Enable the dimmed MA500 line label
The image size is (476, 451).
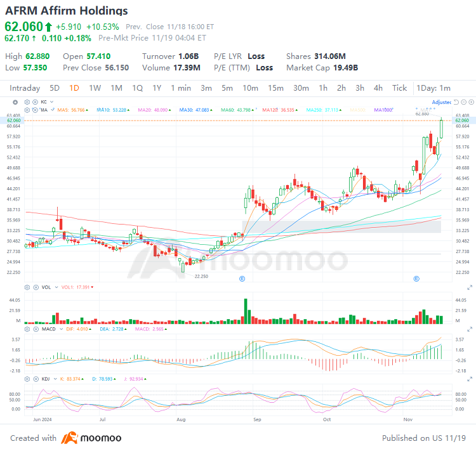(357, 110)
